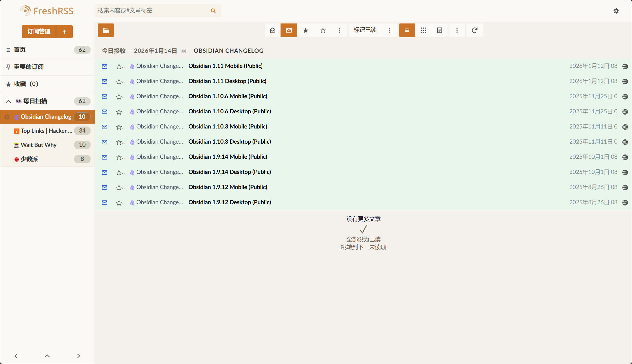This screenshot has width=632, height=364.
Task: Open 首页 main stream
Action: (x=20, y=50)
